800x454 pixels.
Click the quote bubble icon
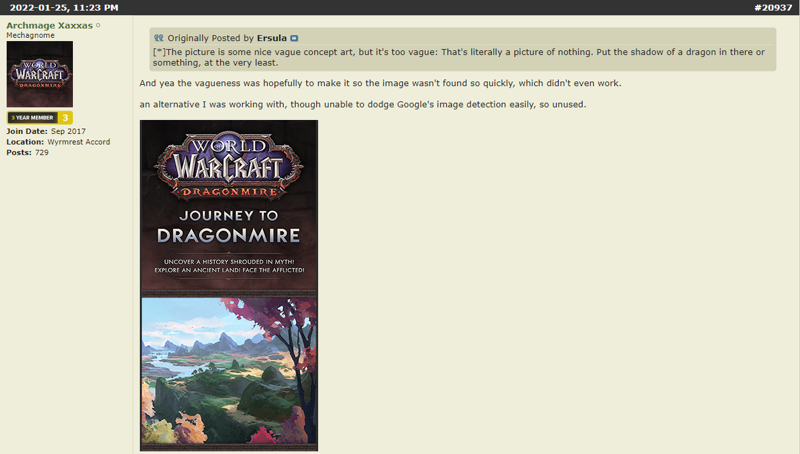[x=159, y=38]
